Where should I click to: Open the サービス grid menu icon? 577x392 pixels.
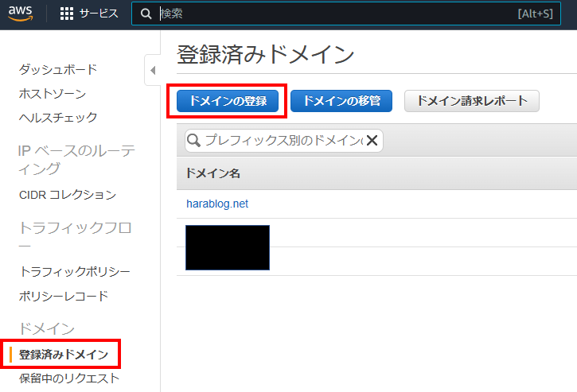pos(67,14)
